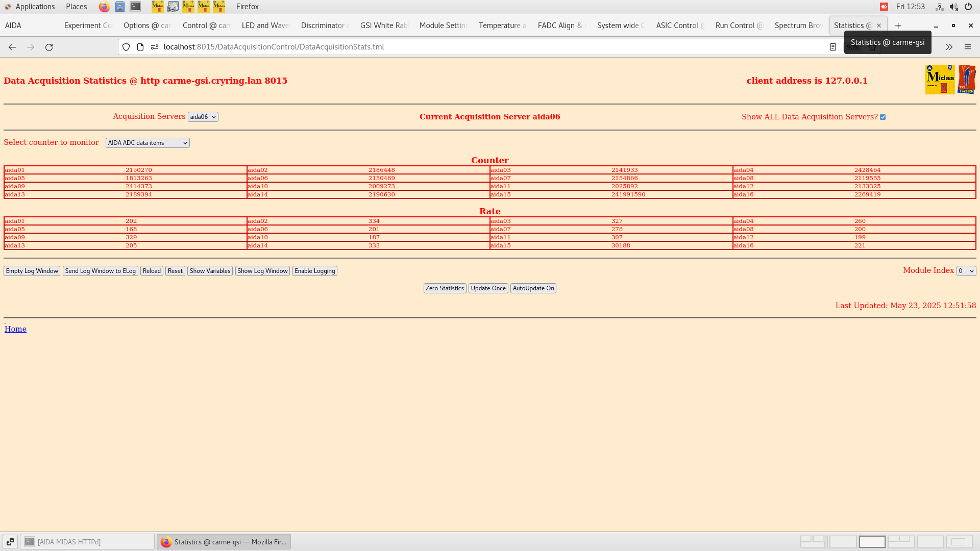Open the Firefox application menu (hamburger)
The image size is (980, 551).
[x=968, y=47]
